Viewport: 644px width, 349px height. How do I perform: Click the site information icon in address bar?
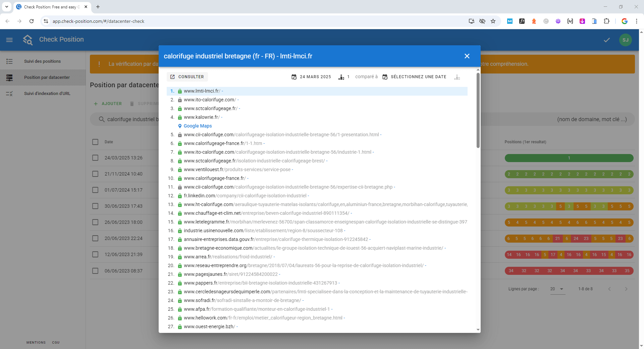pyautogui.click(x=46, y=21)
